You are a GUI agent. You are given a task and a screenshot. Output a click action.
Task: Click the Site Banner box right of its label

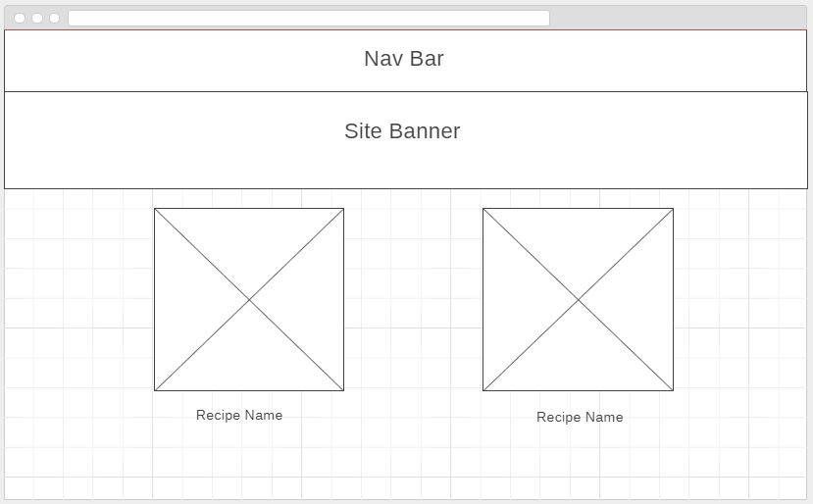(x=637, y=137)
